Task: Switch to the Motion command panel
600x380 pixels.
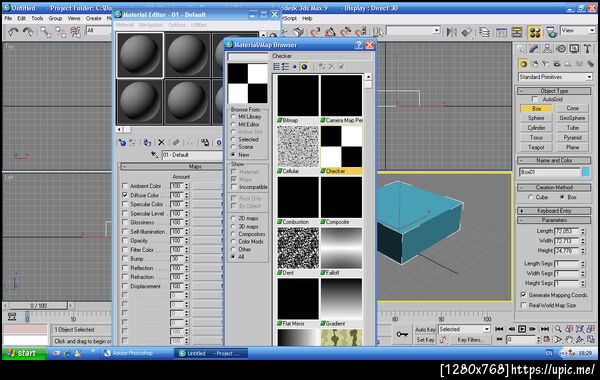Action: (x=561, y=49)
